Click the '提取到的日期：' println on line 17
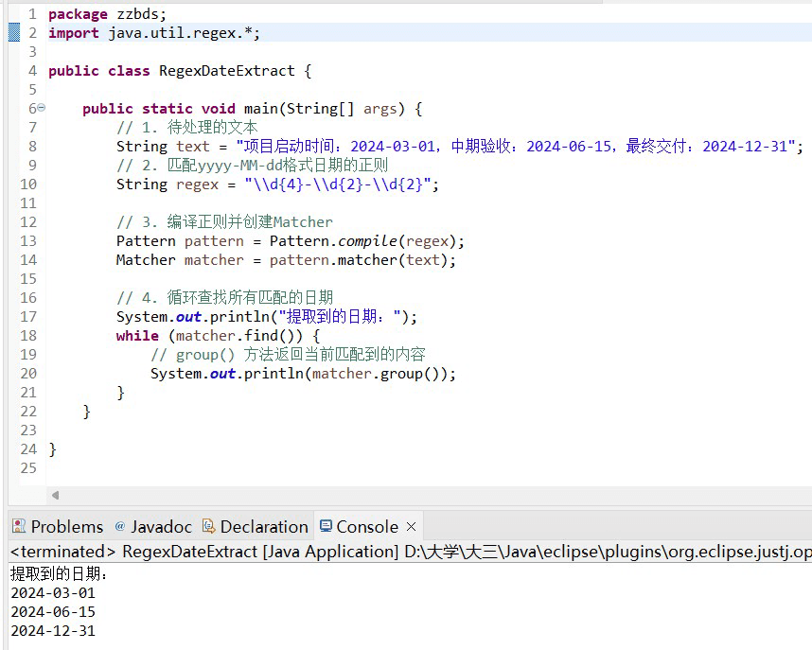The image size is (812, 650). [x=266, y=316]
